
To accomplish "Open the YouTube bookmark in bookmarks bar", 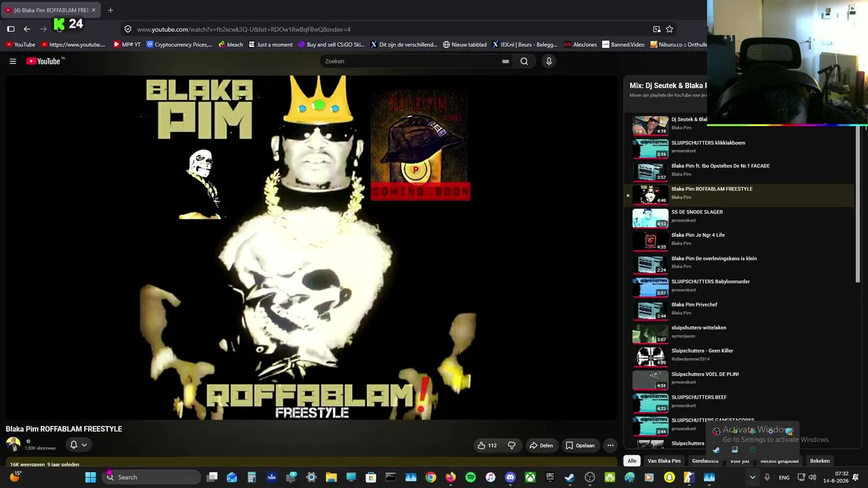I will [x=20, y=45].
